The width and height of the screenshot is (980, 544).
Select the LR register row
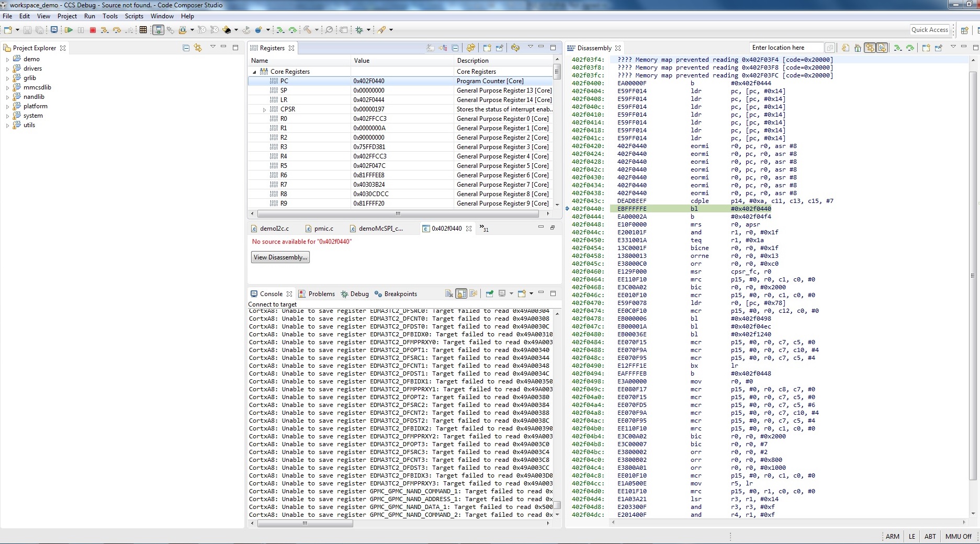(400, 100)
